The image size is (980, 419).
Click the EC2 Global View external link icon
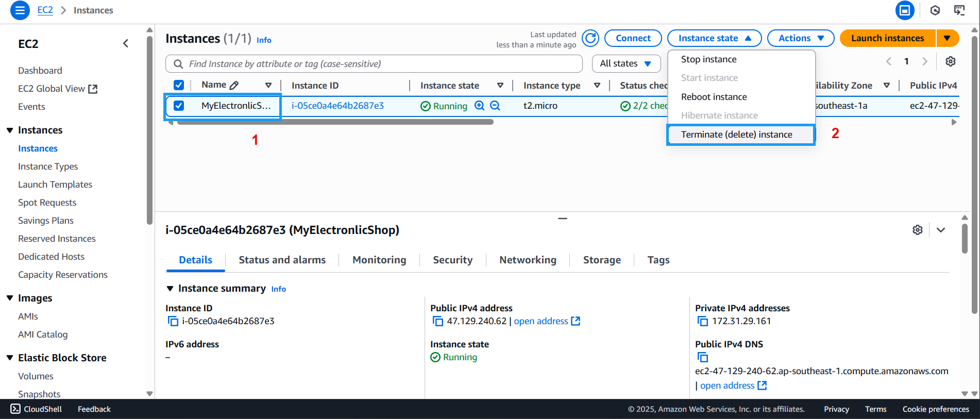pos(93,89)
